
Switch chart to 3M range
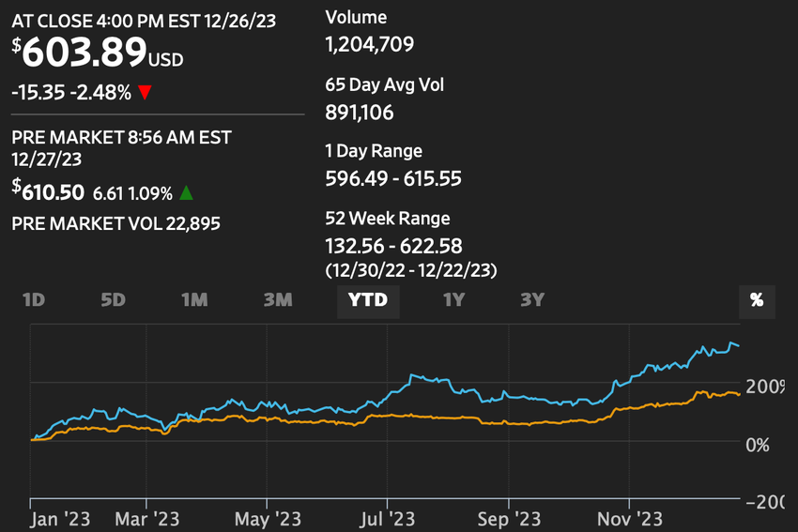point(278,300)
